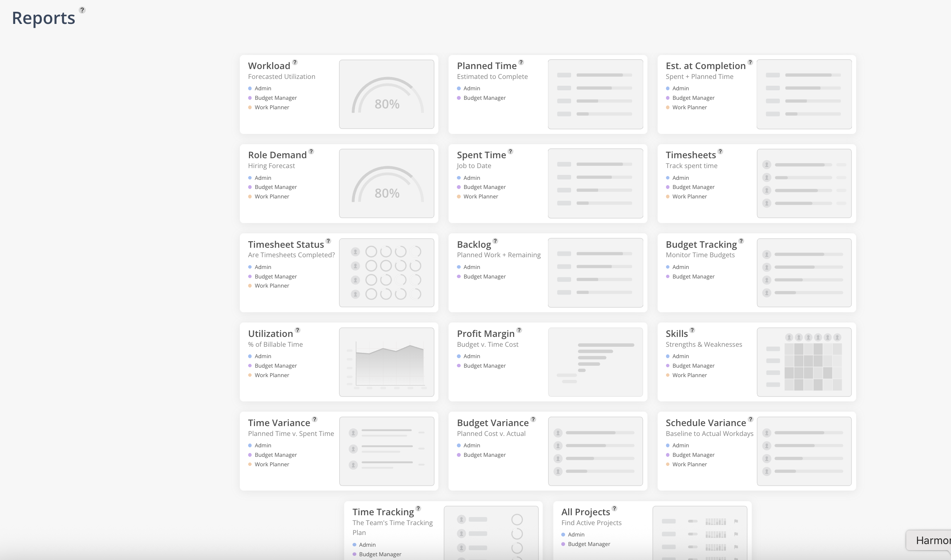Image resolution: width=951 pixels, height=560 pixels.
Task: Open the Spent Time report
Action: click(x=481, y=155)
